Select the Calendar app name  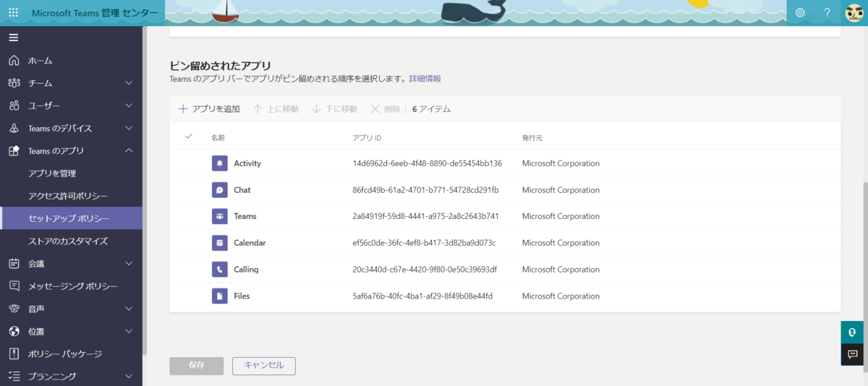250,243
